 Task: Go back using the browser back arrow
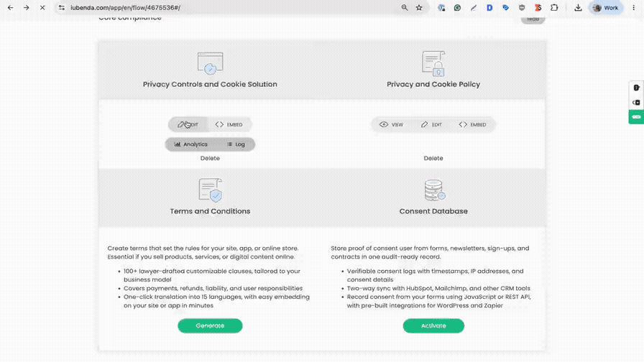[11, 8]
